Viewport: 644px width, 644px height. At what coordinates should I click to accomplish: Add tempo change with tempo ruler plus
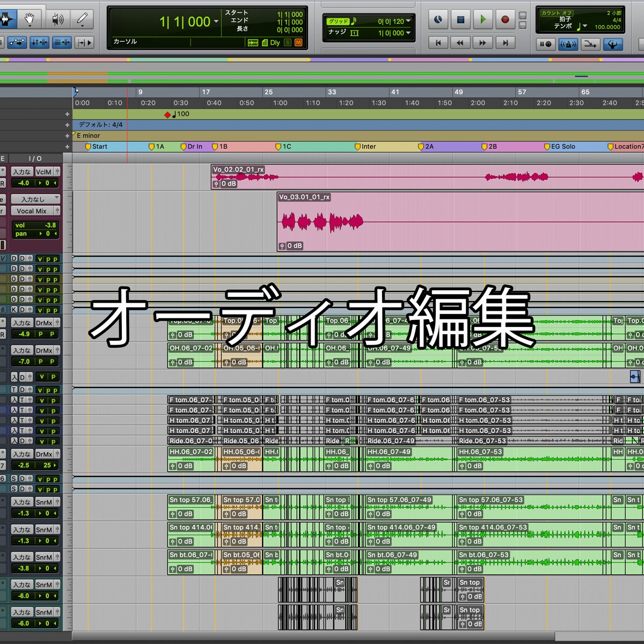pos(67,114)
